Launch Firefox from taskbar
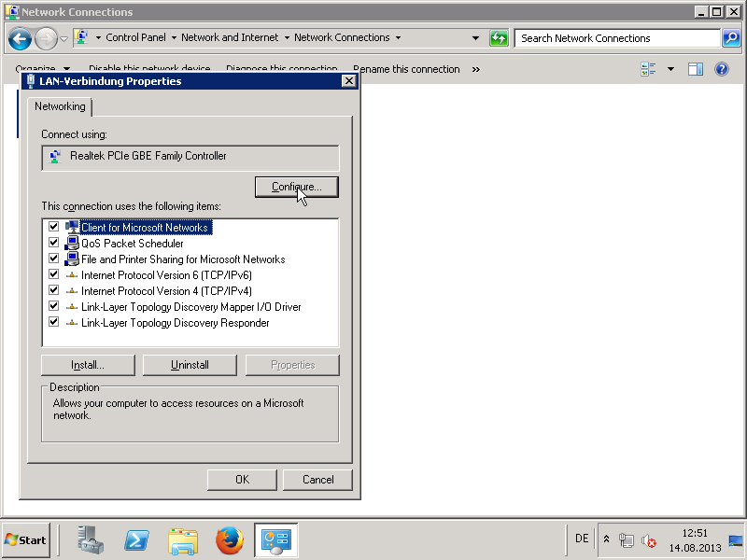 click(229, 540)
